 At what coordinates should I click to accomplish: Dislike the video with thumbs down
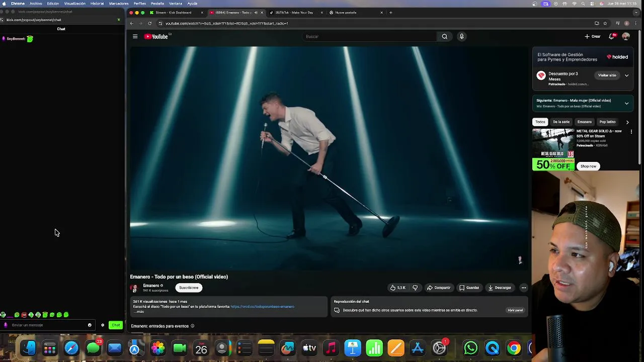click(x=415, y=288)
